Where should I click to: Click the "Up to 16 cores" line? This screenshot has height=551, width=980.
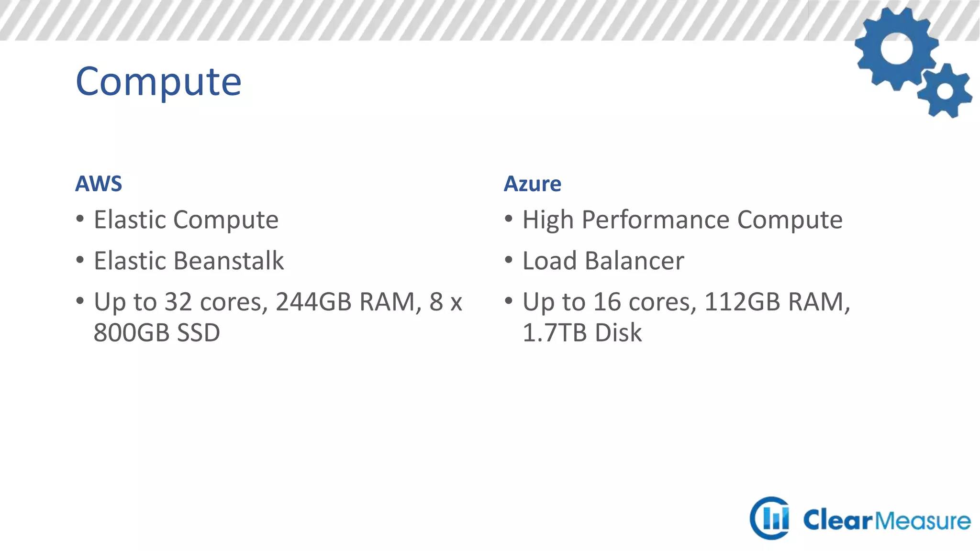[x=686, y=302]
